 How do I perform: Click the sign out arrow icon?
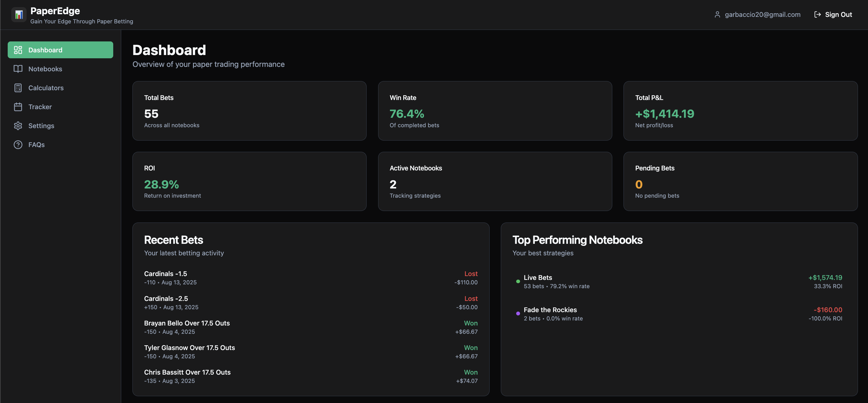click(x=817, y=14)
